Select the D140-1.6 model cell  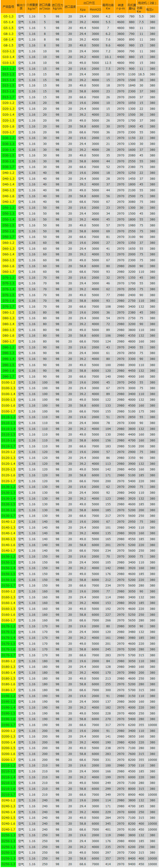8,545
